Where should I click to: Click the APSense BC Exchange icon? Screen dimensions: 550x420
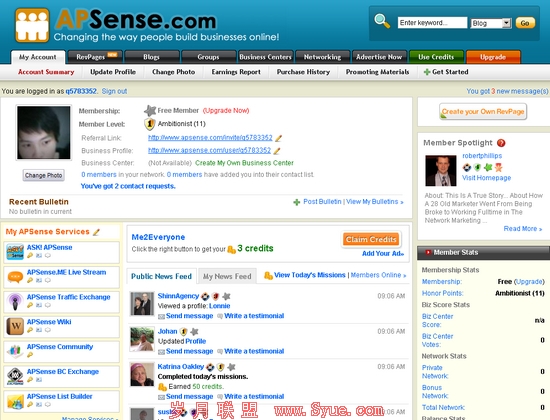(15, 376)
